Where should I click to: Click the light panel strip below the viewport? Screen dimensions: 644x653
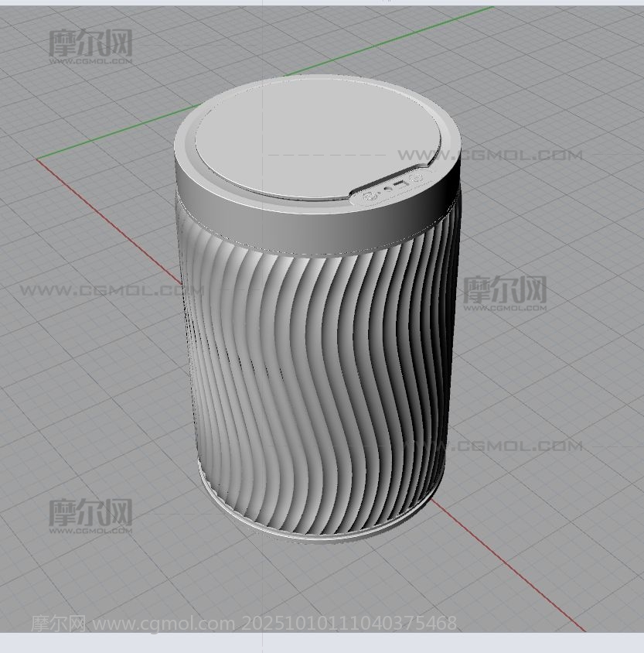tap(322, 643)
